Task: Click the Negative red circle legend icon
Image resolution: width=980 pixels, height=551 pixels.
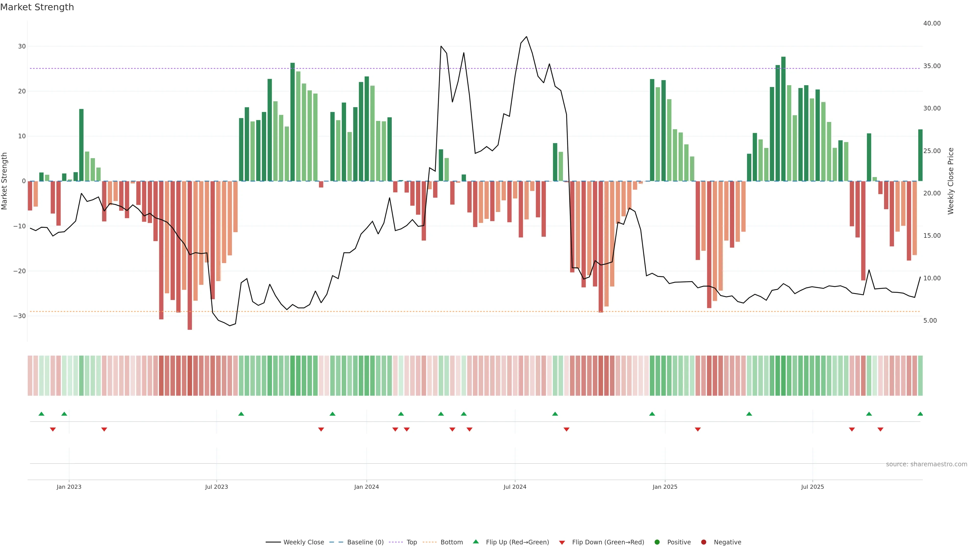Action: 703,542
